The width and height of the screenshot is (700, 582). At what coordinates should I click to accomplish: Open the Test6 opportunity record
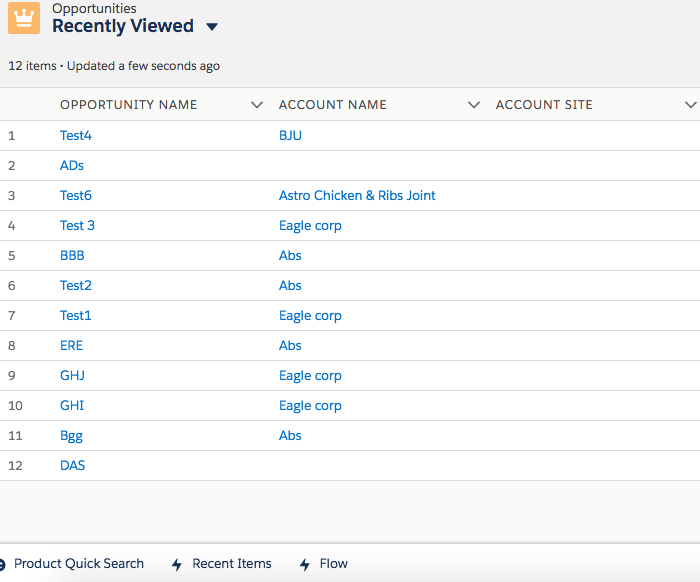coord(76,196)
